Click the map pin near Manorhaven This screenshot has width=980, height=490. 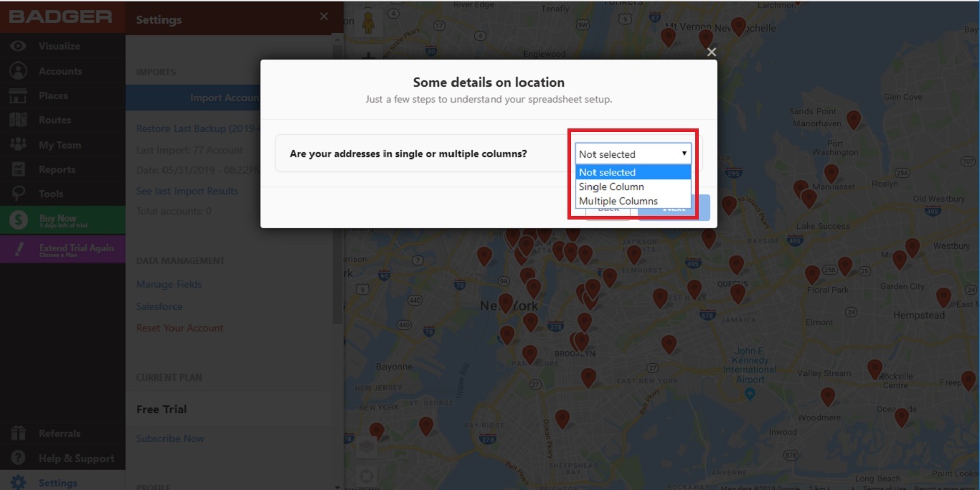point(853,120)
